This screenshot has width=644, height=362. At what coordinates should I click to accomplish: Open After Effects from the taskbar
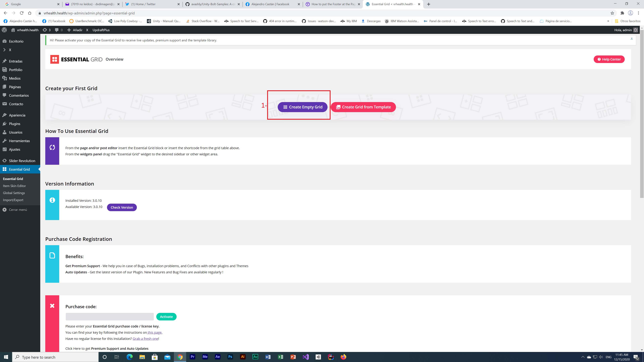pos(218,357)
